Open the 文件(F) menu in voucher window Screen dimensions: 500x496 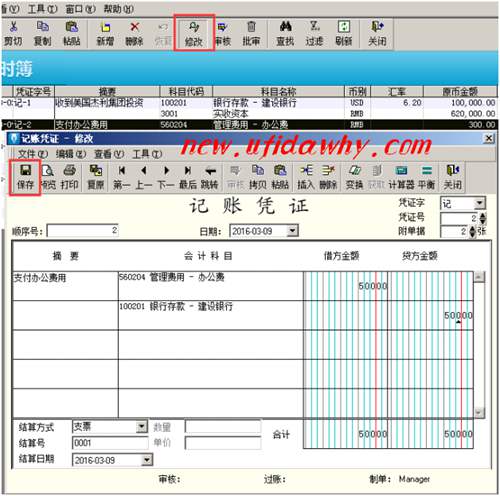click(33, 154)
